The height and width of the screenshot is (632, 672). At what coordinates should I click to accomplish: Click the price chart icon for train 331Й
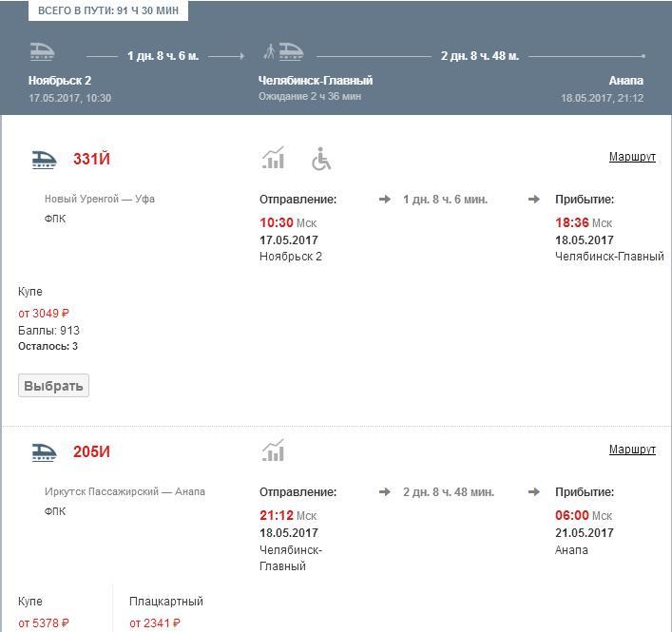click(x=273, y=159)
